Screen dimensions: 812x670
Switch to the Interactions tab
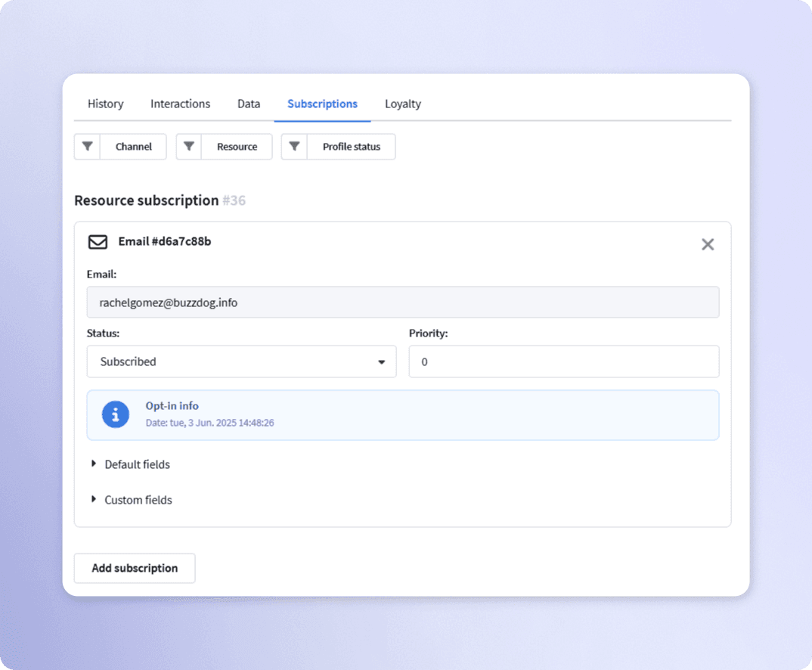[180, 104]
